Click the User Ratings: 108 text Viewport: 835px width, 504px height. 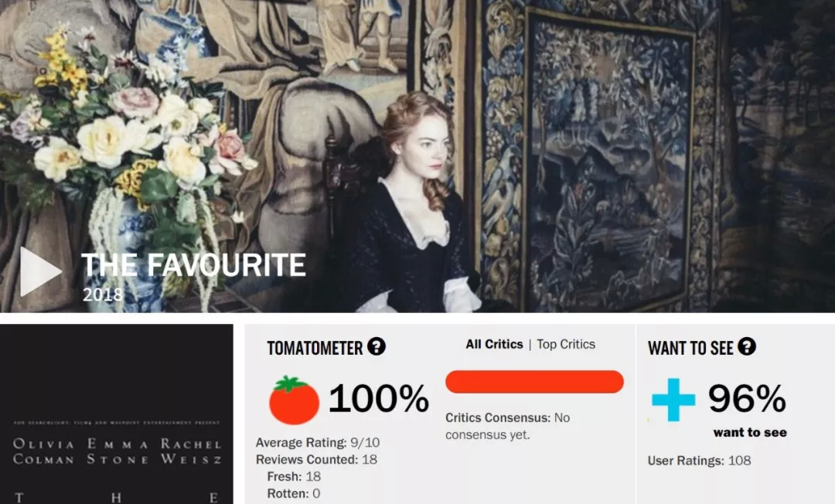point(699,461)
